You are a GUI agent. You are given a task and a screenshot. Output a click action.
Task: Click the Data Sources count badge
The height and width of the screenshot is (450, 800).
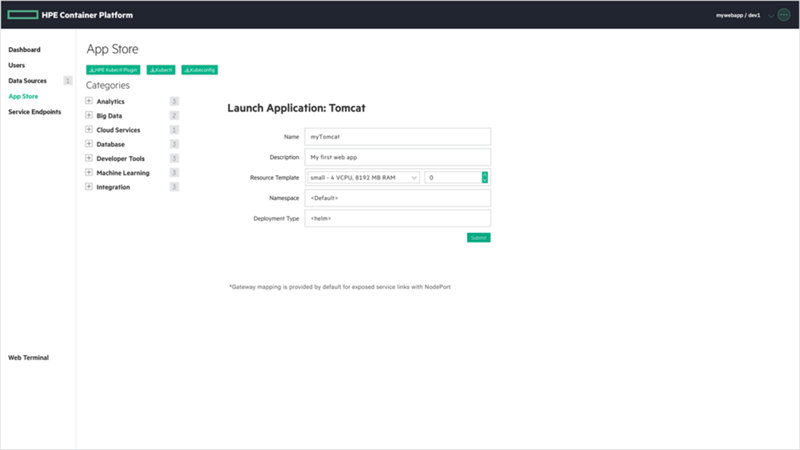pos(67,81)
